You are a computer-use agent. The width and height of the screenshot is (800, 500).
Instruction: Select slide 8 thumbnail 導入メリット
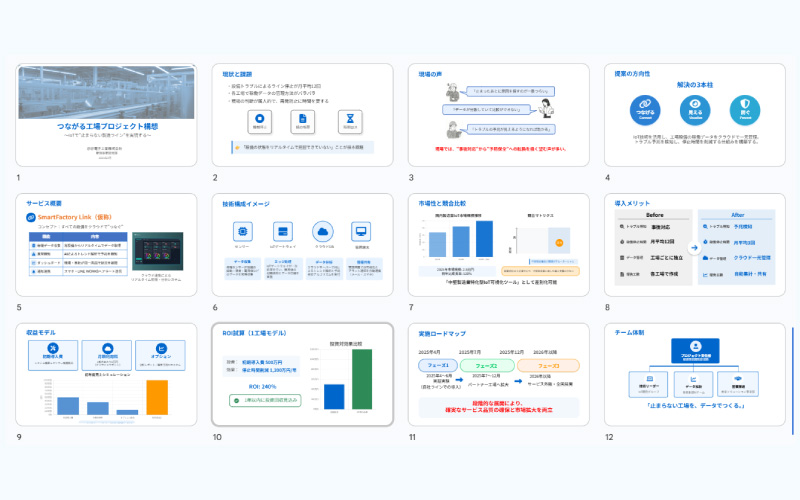695,245
